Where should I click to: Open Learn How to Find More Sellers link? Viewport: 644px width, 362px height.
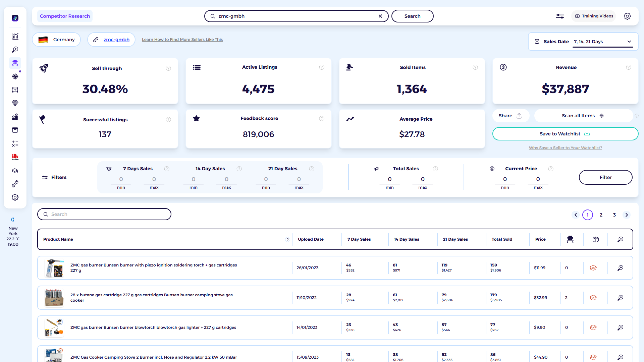[x=182, y=40]
